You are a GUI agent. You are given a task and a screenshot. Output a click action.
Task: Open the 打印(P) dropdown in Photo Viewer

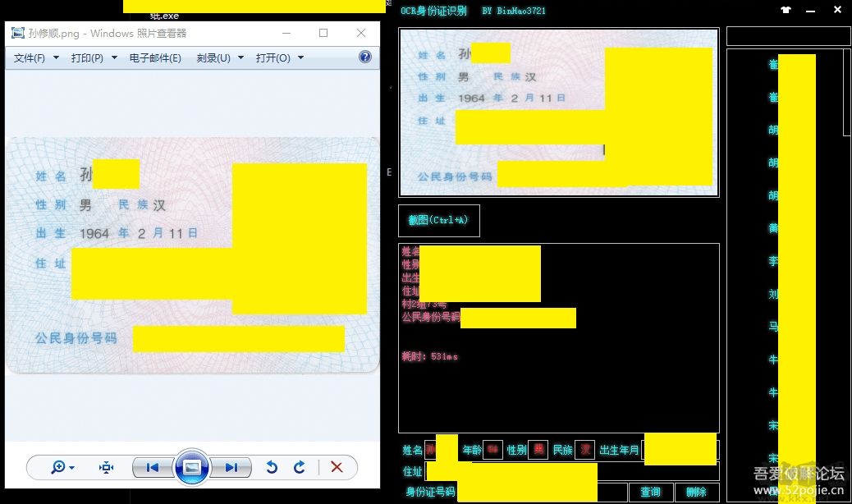(94, 57)
